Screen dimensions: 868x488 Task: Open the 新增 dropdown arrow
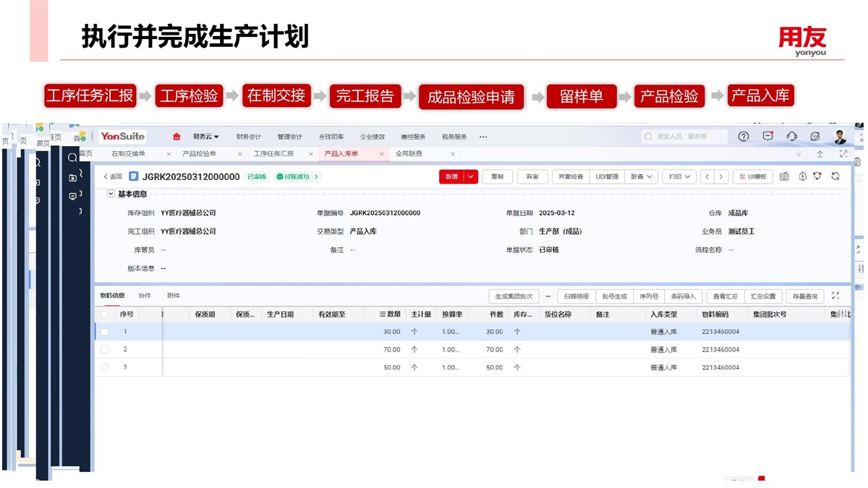pos(471,176)
